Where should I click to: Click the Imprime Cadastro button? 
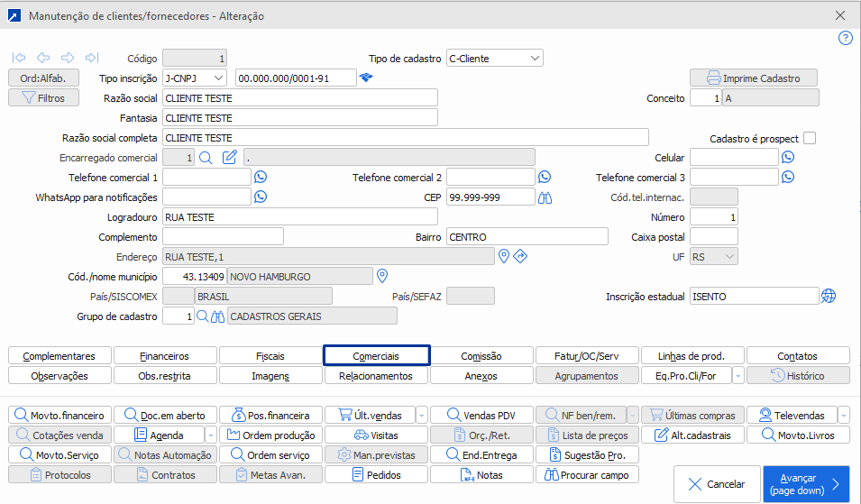[753, 78]
